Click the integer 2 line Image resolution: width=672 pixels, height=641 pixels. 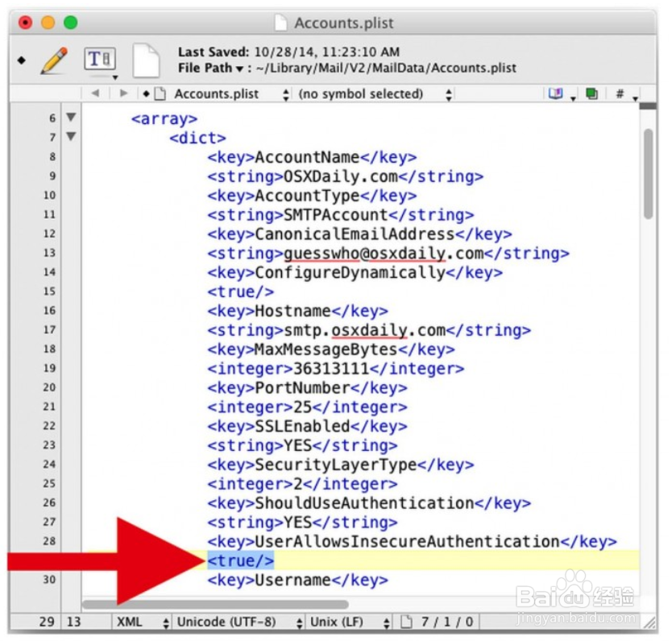pos(303,484)
